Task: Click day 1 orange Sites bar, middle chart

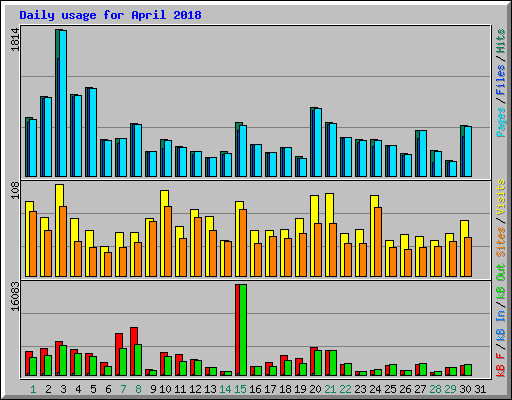Action: click(x=33, y=244)
